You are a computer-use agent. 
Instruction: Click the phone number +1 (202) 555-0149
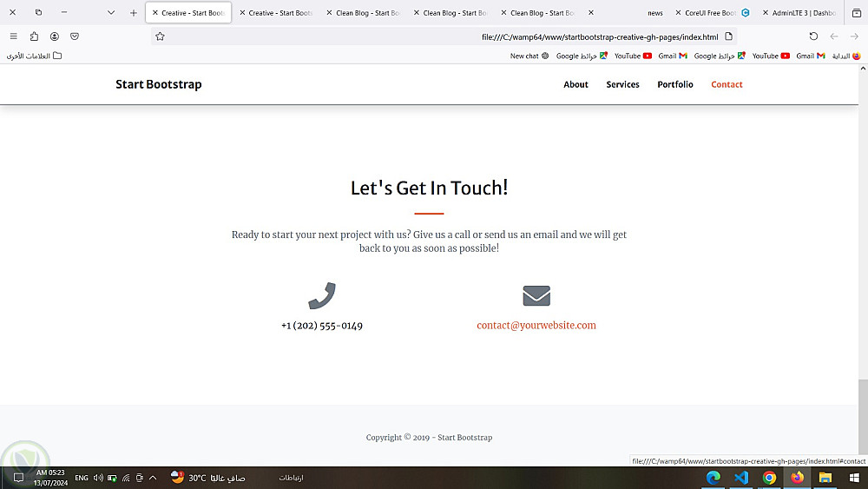[322, 326]
